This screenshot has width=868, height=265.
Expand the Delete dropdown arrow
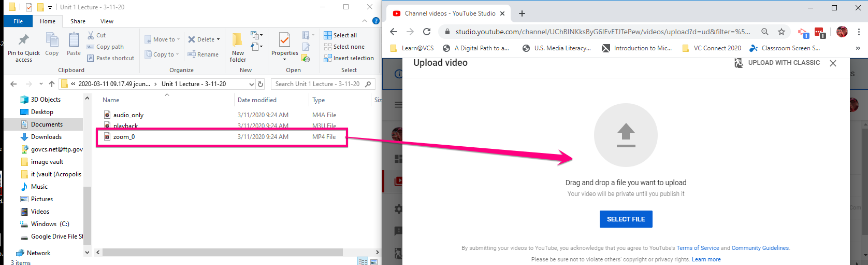tap(218, 39)
